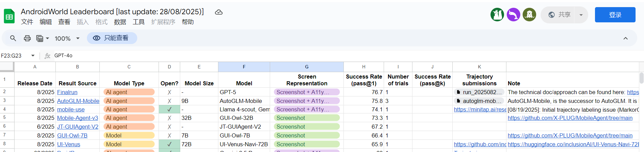The image size is (644, 152).
Task: Click Open? cross in JT-GUIAgent-V2 row
Action: click(169, 127)
